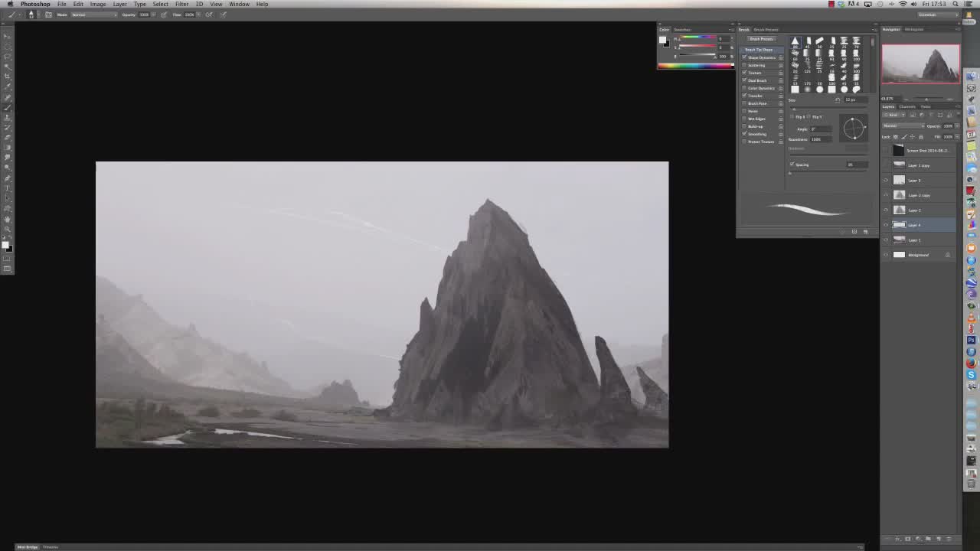Pick the Clone Stamp tool
Image resolution: width=980 pixels, height=551 pixels.
(x=8, y=117)
